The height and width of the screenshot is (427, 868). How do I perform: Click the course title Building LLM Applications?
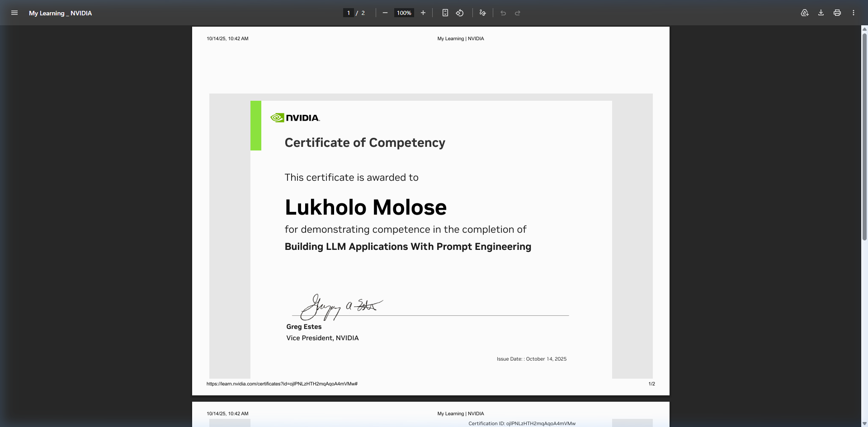pos(408,247)
